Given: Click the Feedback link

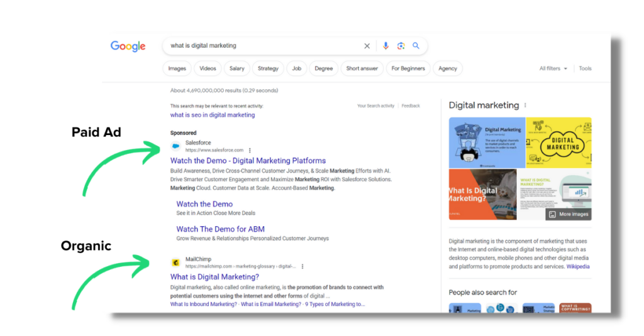Looking at the screenshot, I should [410, 106].
